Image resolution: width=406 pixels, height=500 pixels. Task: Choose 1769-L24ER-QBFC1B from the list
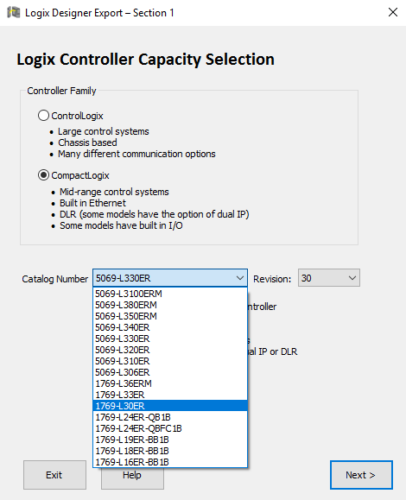pos(170,428)
